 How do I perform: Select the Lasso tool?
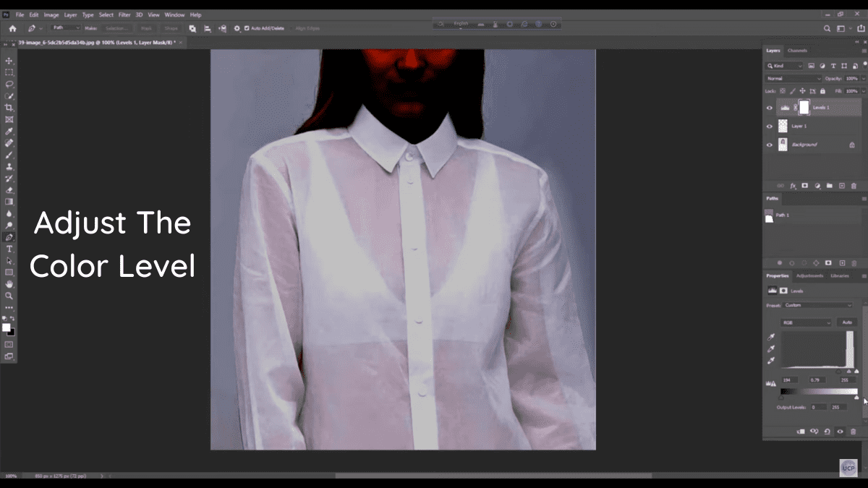coord(9,84)
